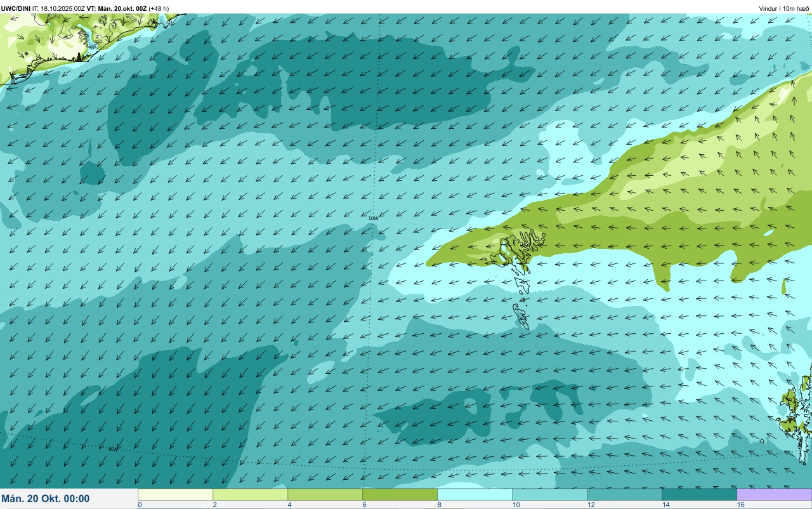
Task: Click the legend value '14'
Action: pos(666,505)
